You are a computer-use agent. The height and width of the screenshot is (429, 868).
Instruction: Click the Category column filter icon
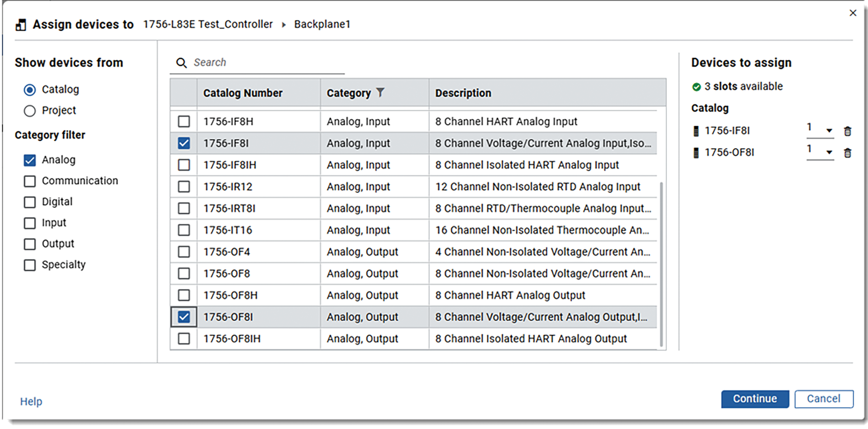[x=380, y=93]
